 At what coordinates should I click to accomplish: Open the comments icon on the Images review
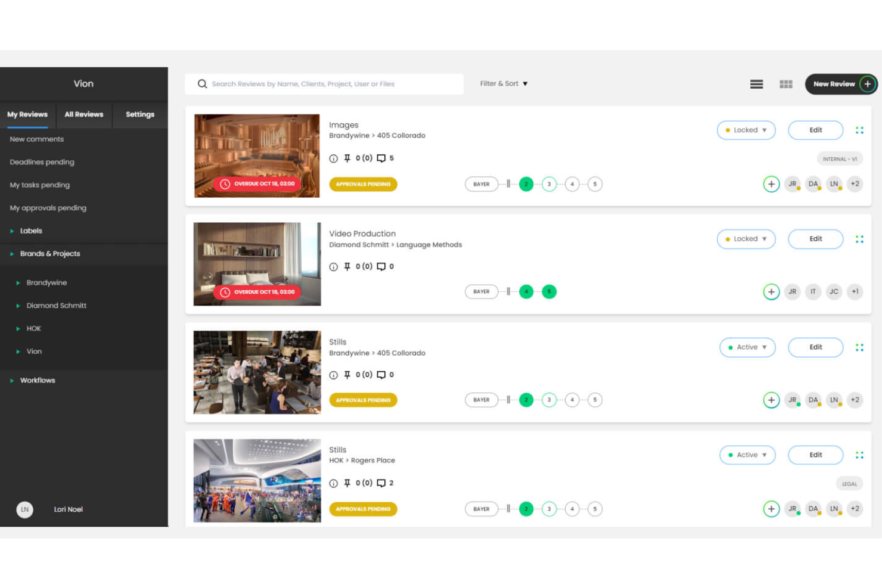tap(381, 158)
